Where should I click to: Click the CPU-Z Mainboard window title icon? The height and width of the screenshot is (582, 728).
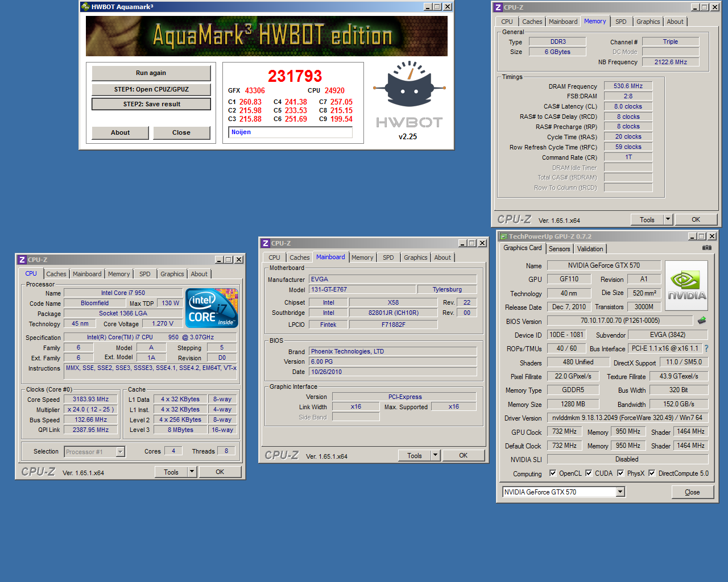[265, 243]
